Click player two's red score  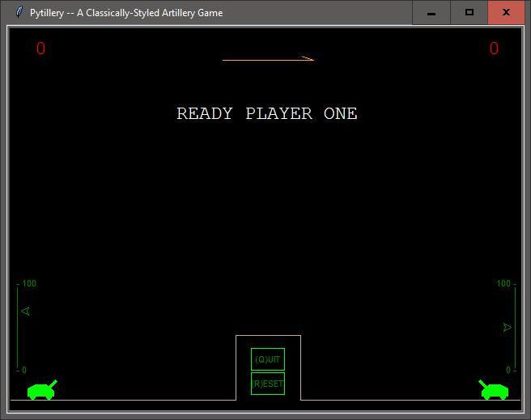pyautogui.click(x=494, y=49)
